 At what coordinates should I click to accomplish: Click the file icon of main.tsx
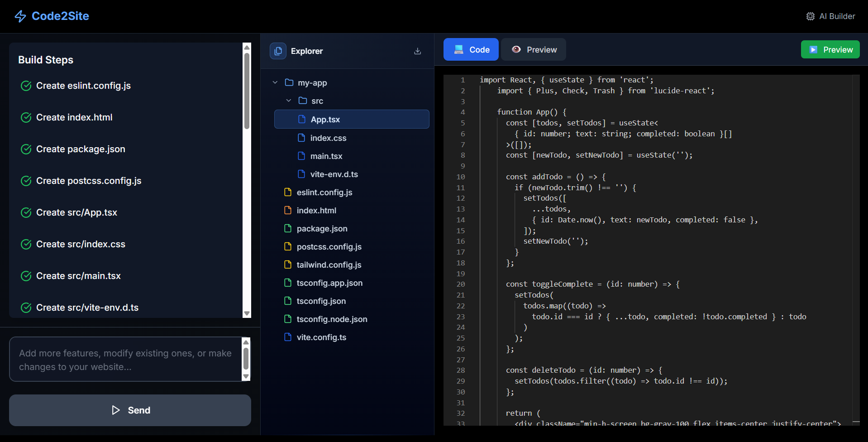[x=301, y=156]
